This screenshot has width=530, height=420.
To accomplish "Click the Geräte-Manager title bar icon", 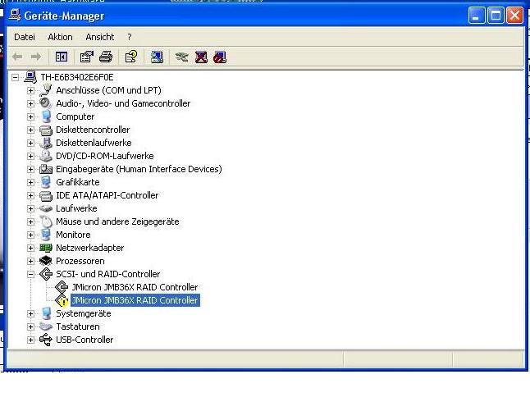I will click(15, 15).
